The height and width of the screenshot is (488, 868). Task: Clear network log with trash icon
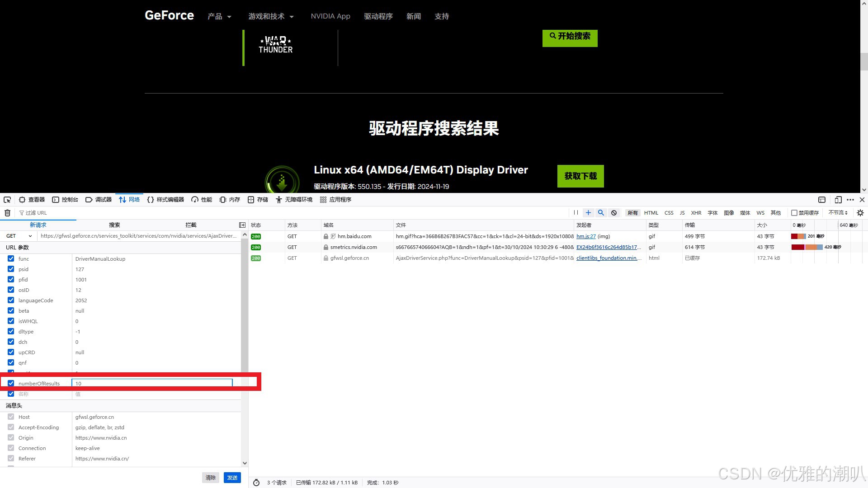[7, 213]
